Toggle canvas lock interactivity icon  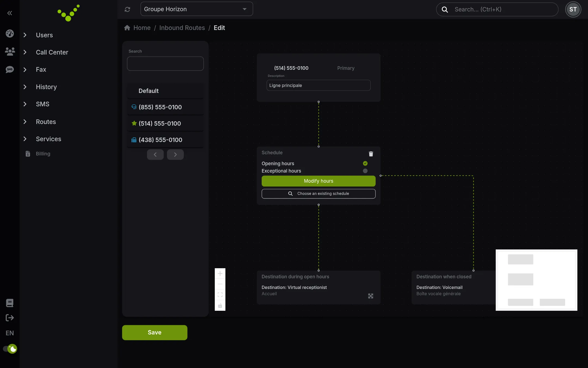click(220, 306)
